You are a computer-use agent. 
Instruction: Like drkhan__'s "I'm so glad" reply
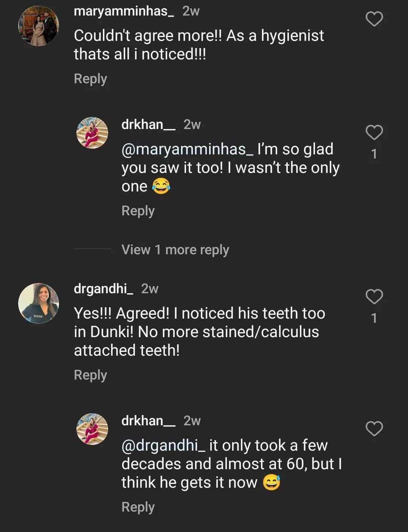point(374,132)
